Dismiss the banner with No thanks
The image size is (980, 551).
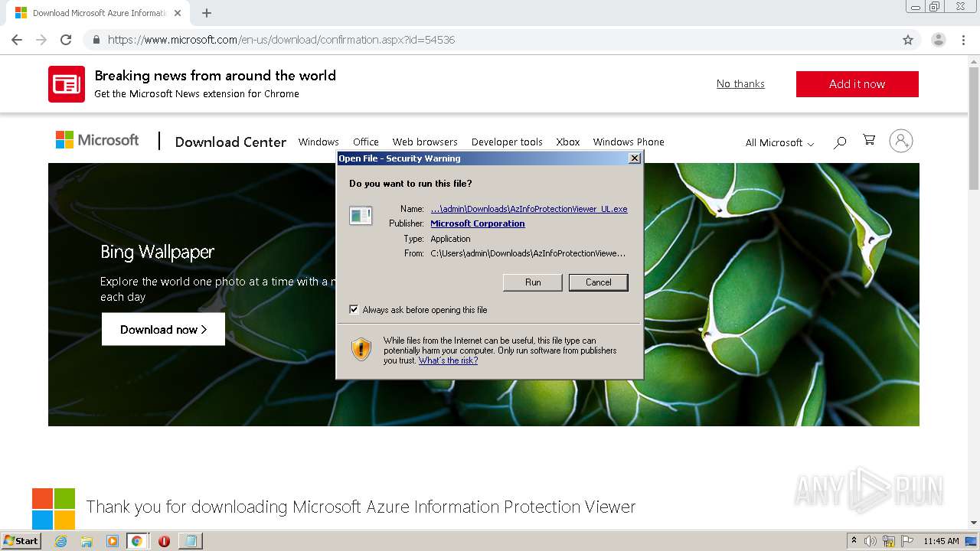(740, 84)
